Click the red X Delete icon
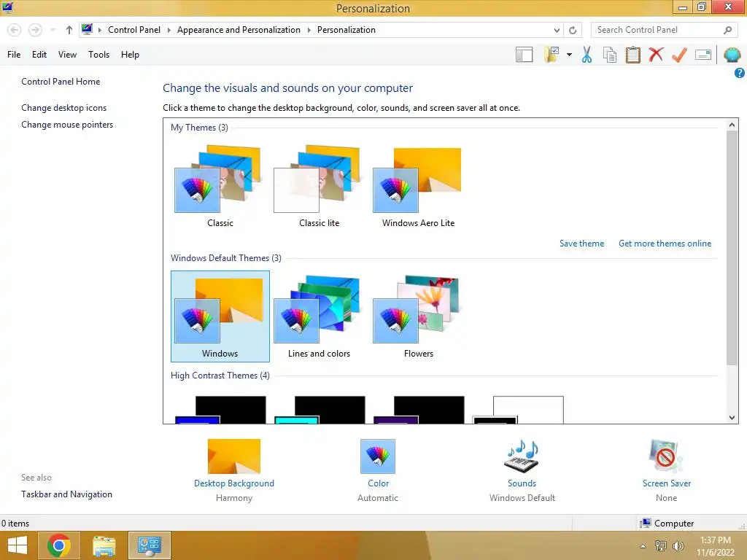This screenshot has width=747, height=560. (x=656, y=54)
